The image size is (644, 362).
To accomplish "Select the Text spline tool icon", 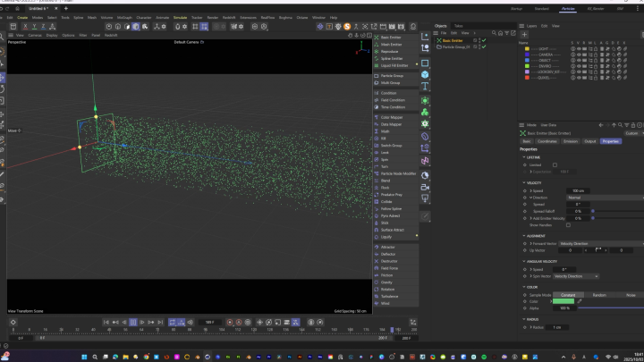I will tap(425, 87).
